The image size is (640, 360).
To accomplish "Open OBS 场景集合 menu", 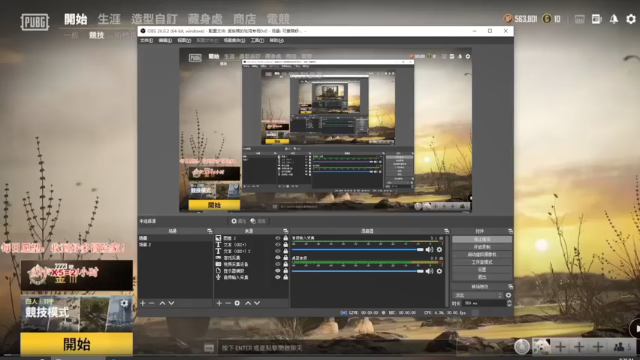I will click(234, 40).
